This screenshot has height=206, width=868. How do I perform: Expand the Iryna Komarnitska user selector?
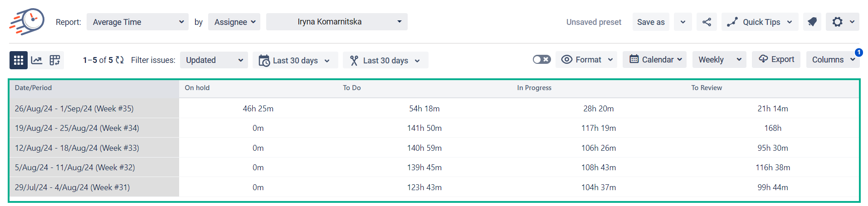[x=336, y=22]
